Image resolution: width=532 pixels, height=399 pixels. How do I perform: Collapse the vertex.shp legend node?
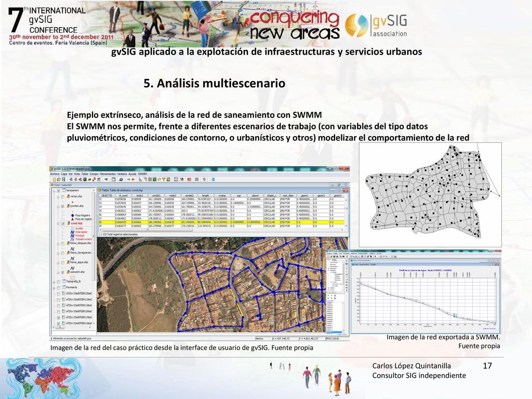(x=58, y=197)
